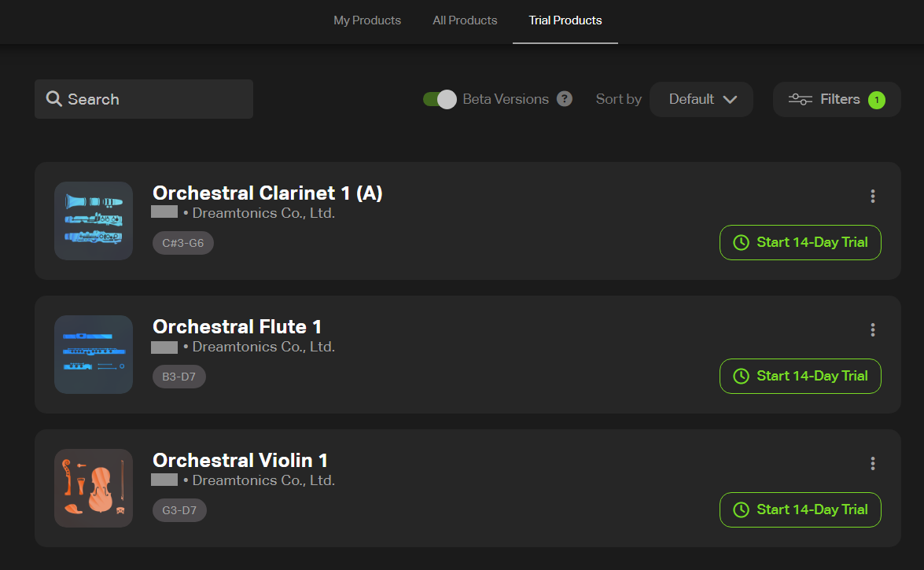Click the Filters sliders icon

(x=801, y=99)
